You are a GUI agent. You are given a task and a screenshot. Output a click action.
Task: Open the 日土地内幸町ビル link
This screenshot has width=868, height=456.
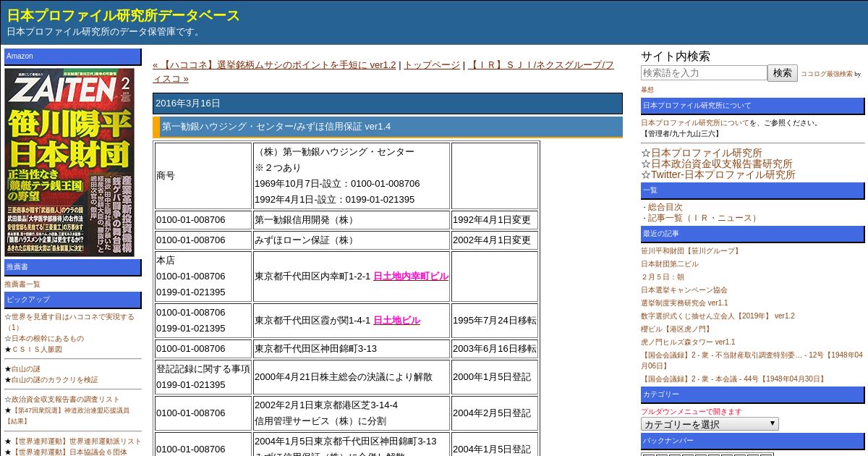coord(411,276)
